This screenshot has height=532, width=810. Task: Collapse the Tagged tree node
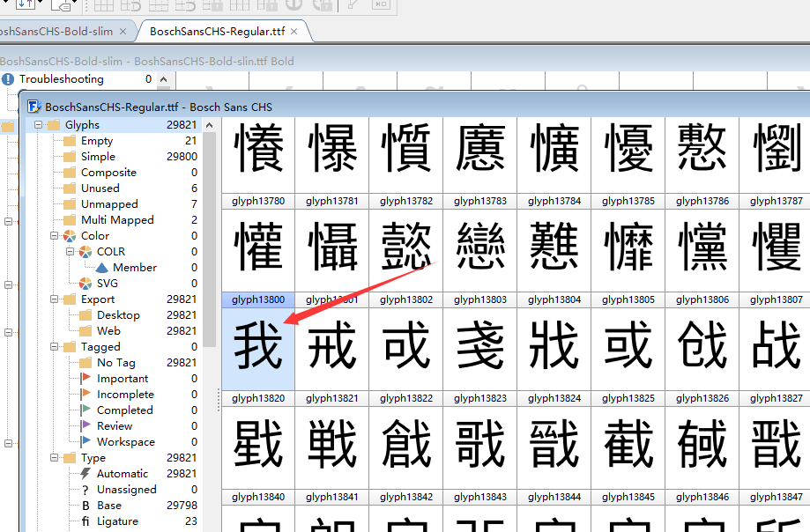pyautogui.click(x=55, y=347)
